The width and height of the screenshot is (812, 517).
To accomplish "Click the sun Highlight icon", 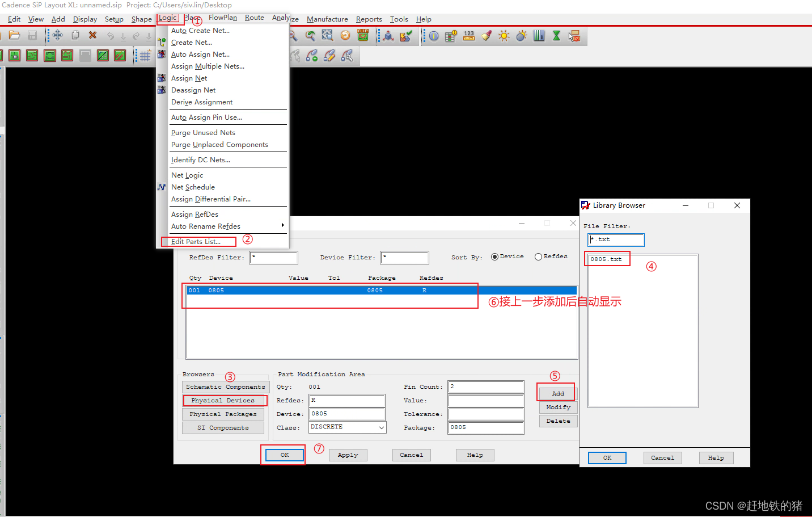I will [504, 36].
